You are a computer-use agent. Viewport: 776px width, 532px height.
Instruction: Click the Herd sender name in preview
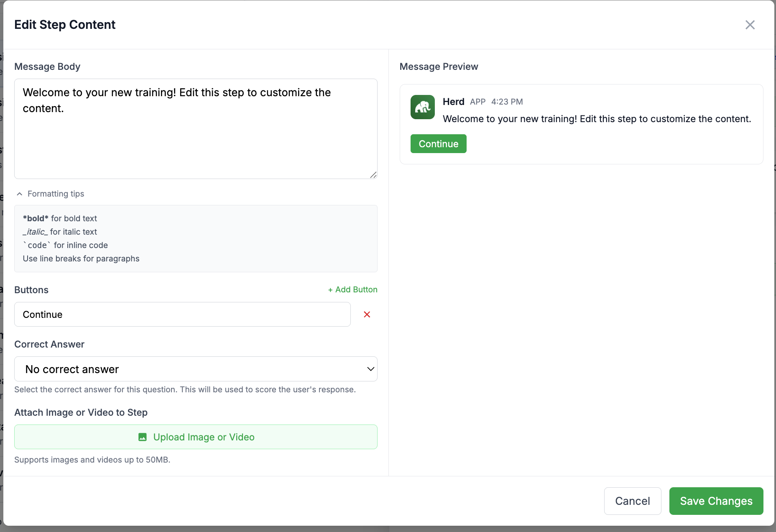coord(453,102)
